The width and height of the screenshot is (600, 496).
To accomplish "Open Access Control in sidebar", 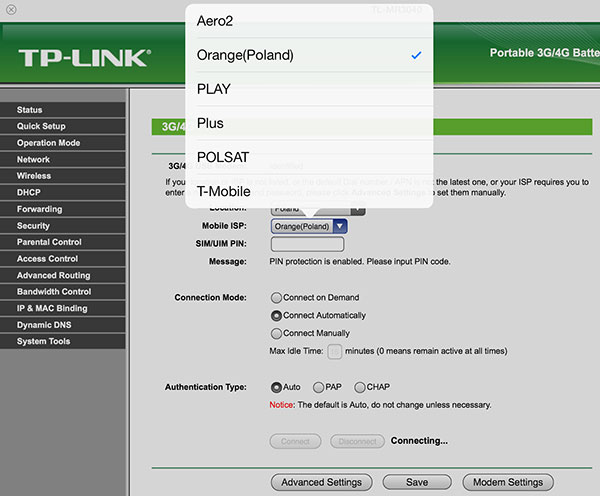I will (63, 259).
